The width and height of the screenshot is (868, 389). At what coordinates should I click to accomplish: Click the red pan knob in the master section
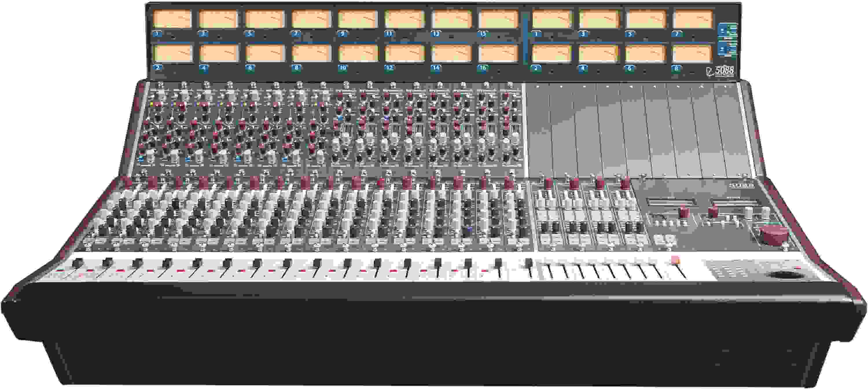[x=684, y=211]
